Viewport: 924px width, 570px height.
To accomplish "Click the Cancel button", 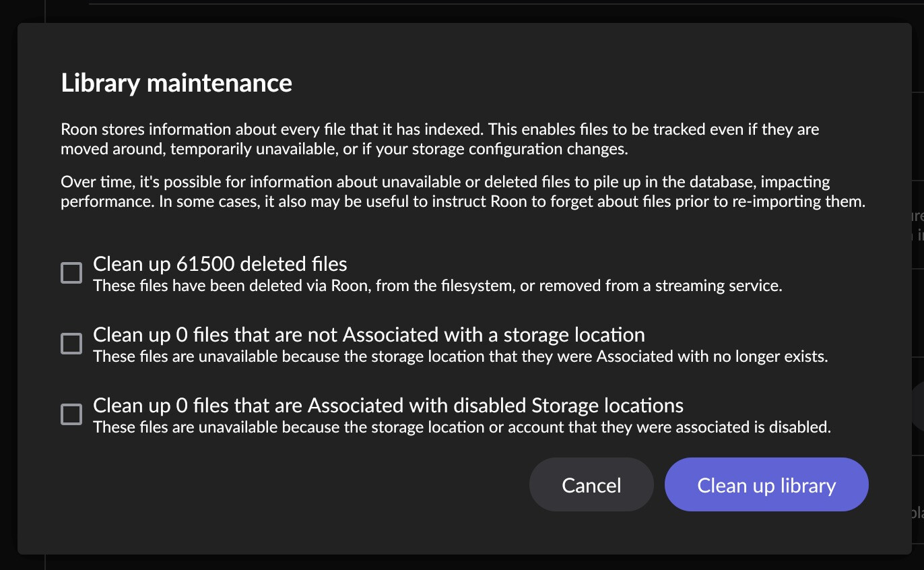I will (x=591, y=485).
